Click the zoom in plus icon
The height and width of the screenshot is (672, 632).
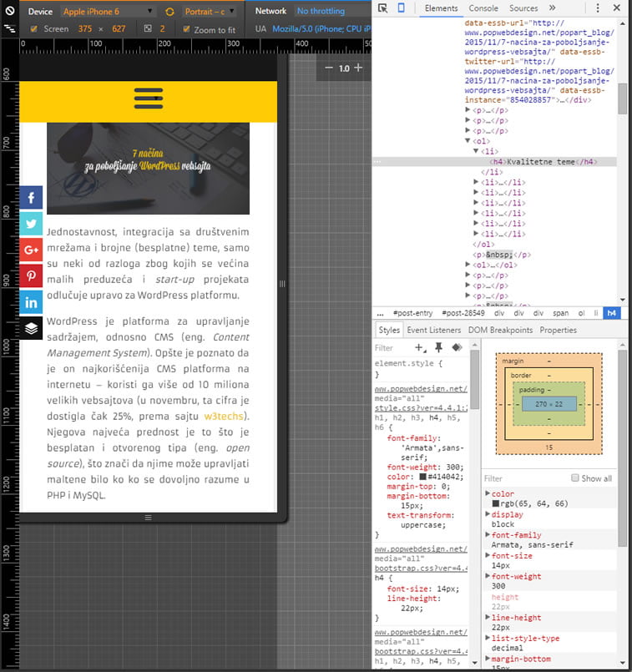coord(358,68)
